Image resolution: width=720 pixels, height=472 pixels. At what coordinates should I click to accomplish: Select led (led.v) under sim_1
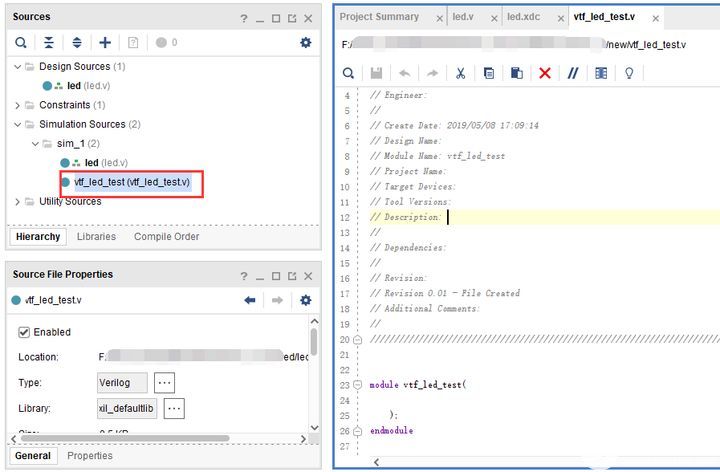click(94, 163)
